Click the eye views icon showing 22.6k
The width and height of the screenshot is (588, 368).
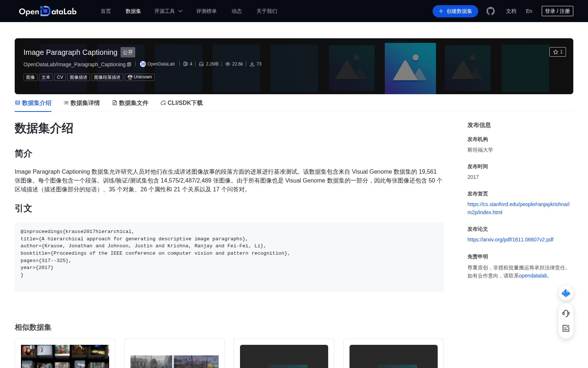[228, 64]
